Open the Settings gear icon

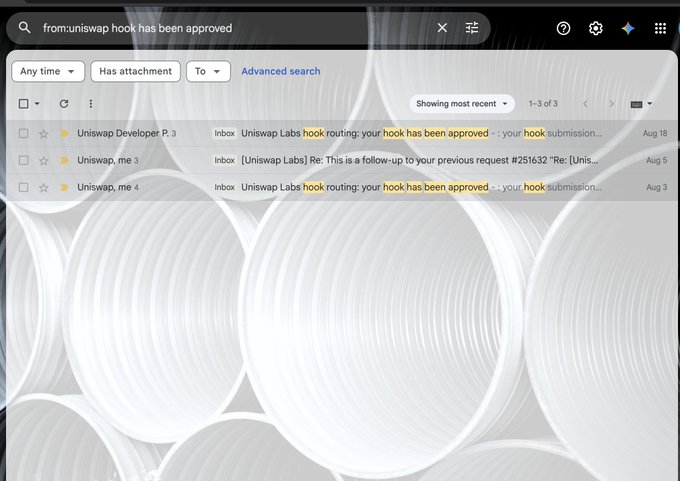click(595, 28)
